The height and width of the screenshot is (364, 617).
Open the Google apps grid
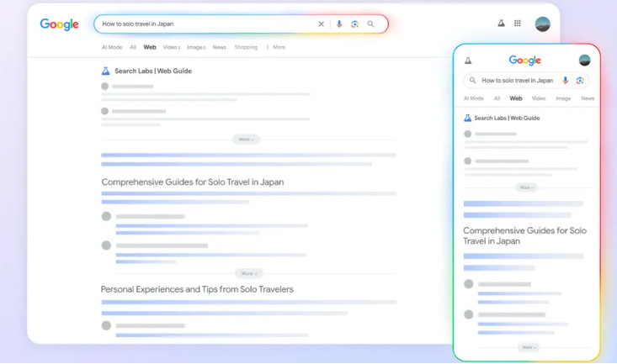pyautogui.click(x=518, y=24)
